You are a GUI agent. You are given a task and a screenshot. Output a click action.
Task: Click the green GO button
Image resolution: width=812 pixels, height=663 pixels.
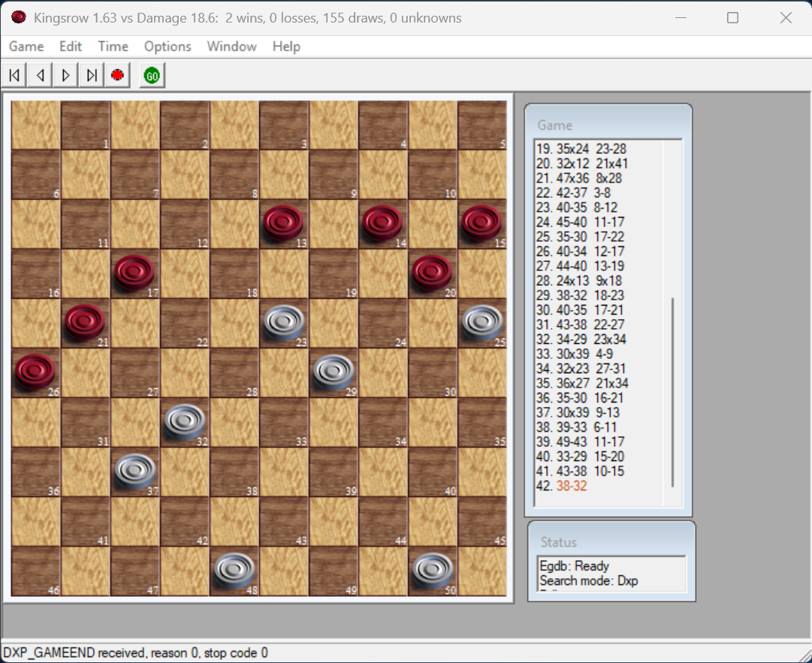click(152, 76)
